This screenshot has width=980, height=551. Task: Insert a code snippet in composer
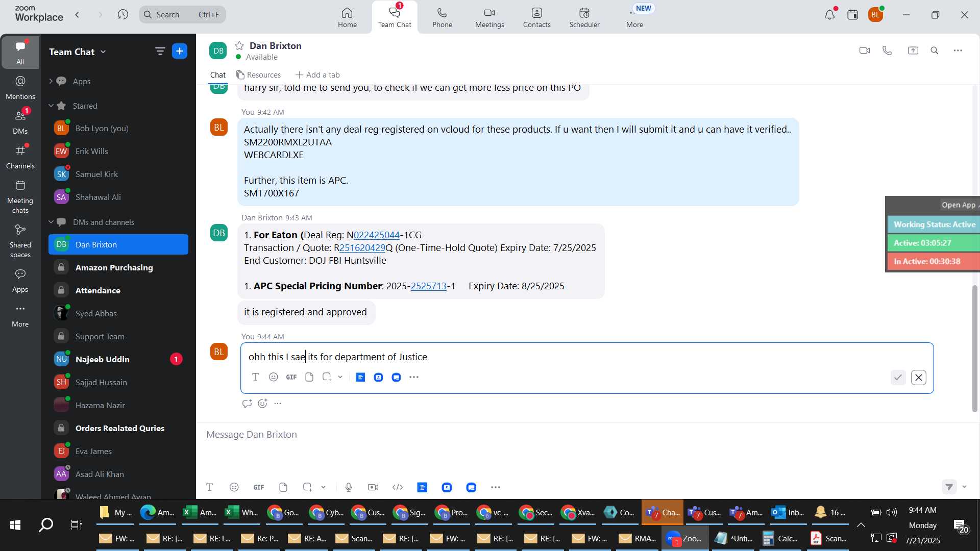pos(398,487)
